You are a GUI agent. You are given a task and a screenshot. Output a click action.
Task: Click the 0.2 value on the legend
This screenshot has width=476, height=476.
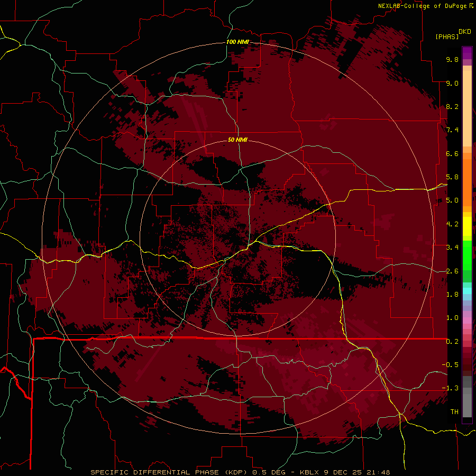tap(452, 342)
